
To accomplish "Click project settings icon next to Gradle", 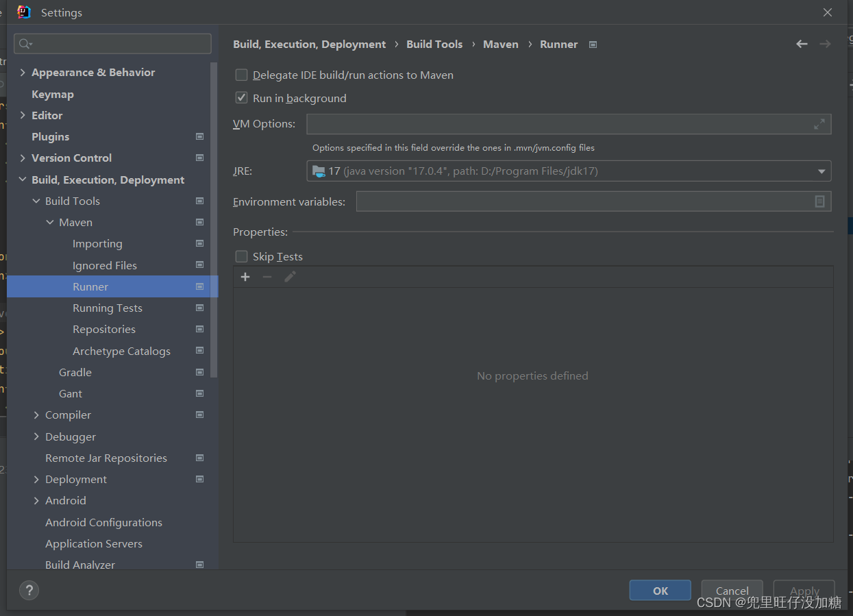I will click(199, 372).
